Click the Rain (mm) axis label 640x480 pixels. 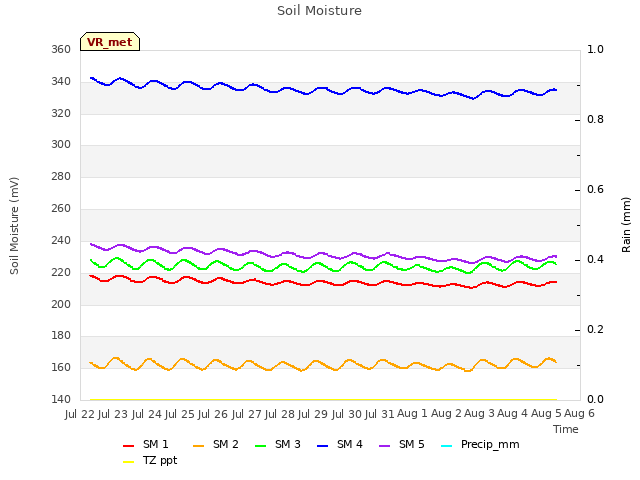click(x=626, y=225)
